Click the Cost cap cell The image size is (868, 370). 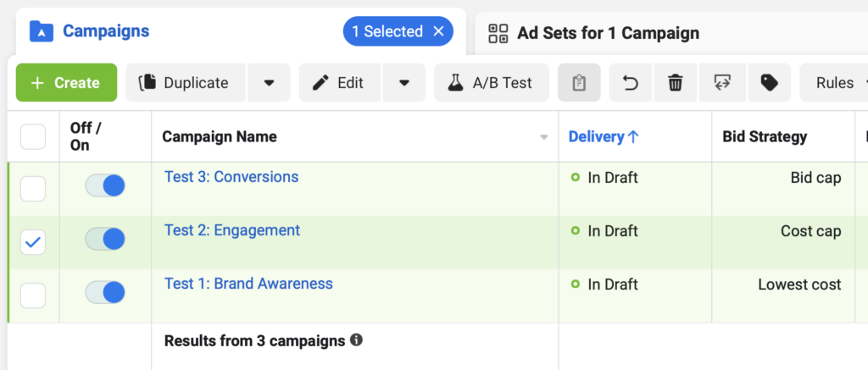coord(811,230)
